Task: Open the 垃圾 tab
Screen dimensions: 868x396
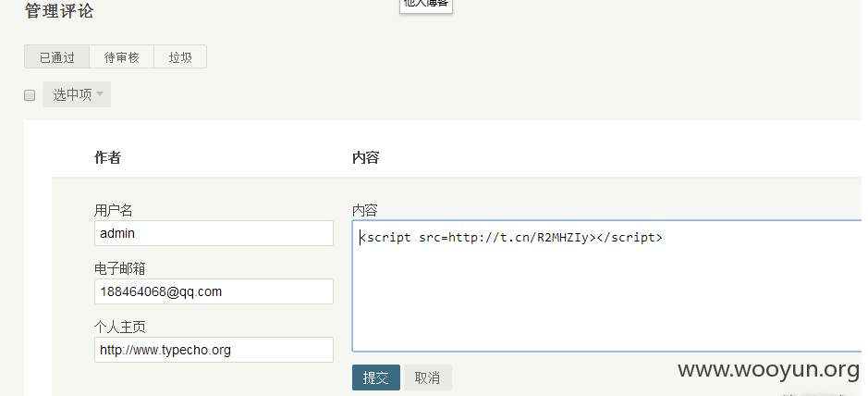Action: pos(180,56)
